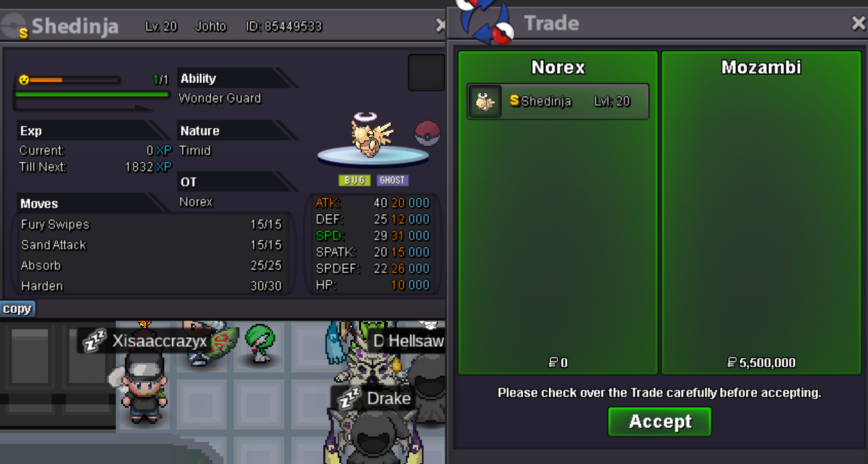Click the Accept trade button
868x464 pixels.
pos(659,421)
